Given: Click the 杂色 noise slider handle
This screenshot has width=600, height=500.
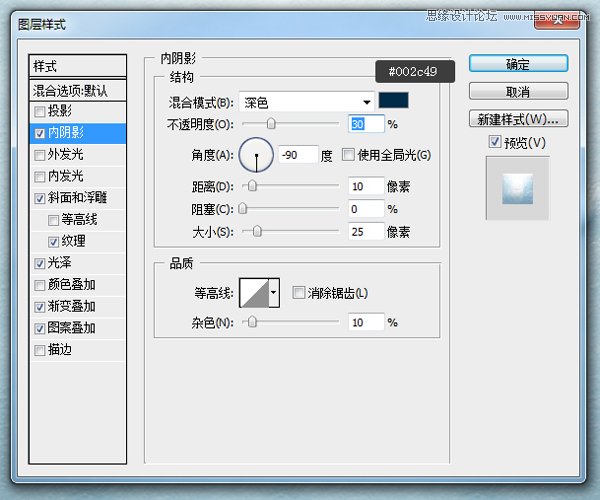Looking at the screenshot, I should [252, 322].
